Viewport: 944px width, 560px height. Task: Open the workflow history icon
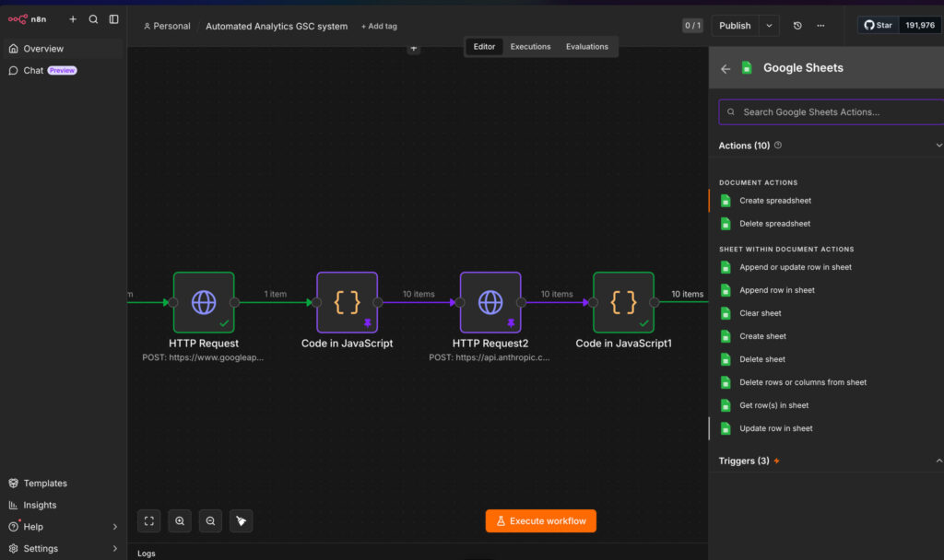(797, 26)
